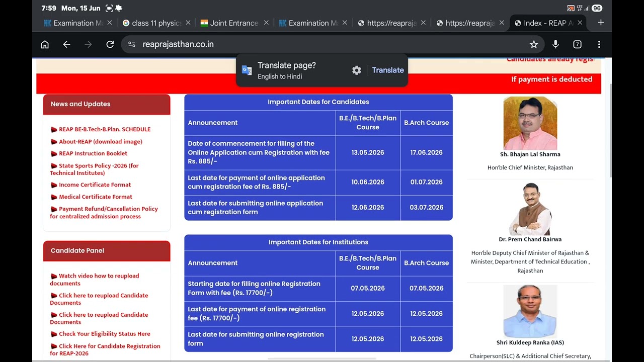Click Dr. Prem Chand Bairwa photo
This screenshot has width=644, height=362.
point(530,209)
